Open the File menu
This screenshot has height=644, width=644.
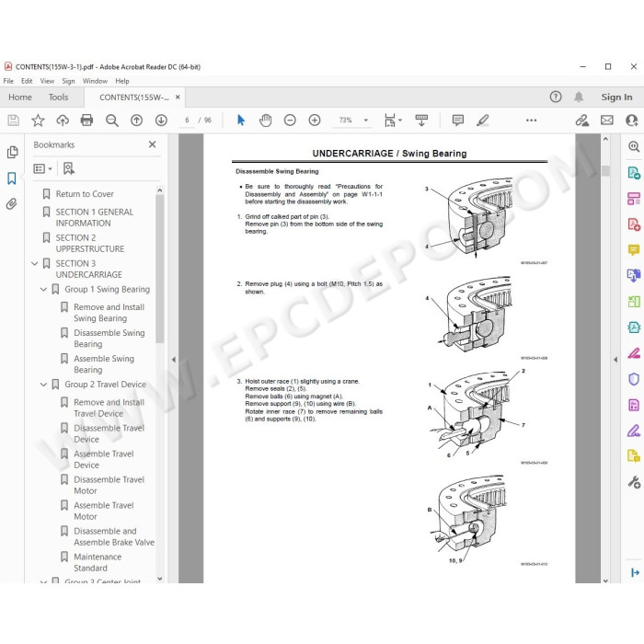click(8, 81)
